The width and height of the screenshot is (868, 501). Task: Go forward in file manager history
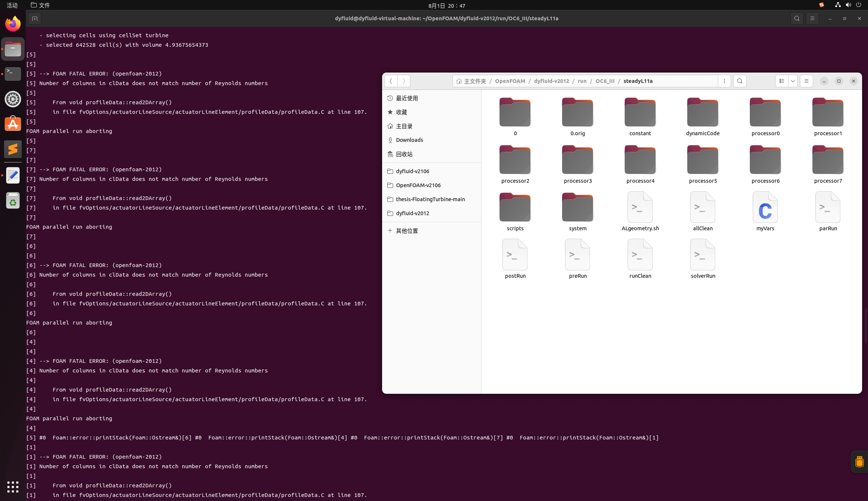click(404, 81)
